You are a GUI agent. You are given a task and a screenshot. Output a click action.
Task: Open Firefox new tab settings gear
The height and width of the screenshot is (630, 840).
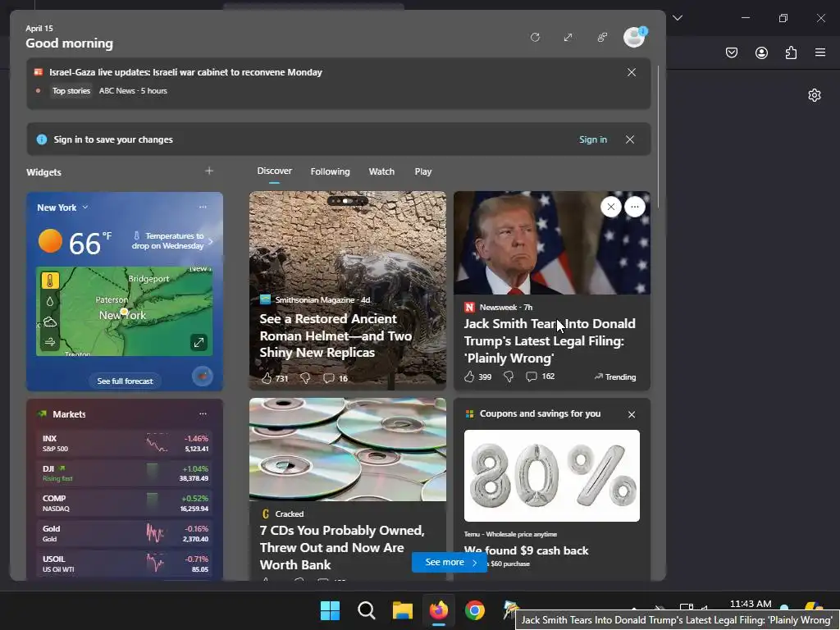pyautogui.click(x=815, y=95)
